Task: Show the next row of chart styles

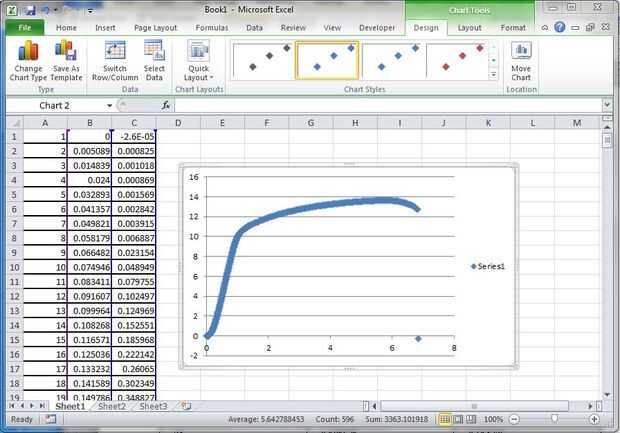Action: point(493,61)
